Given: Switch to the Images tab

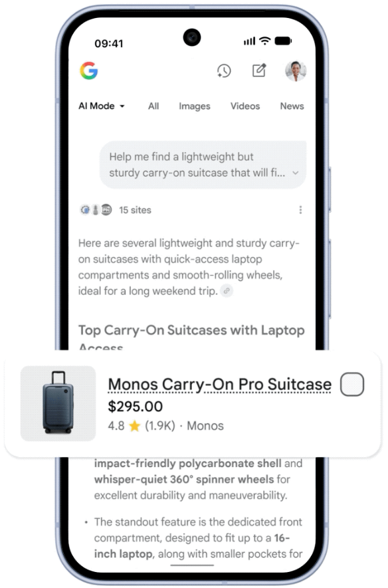Looking at the screenshot, I should [194, 106].
